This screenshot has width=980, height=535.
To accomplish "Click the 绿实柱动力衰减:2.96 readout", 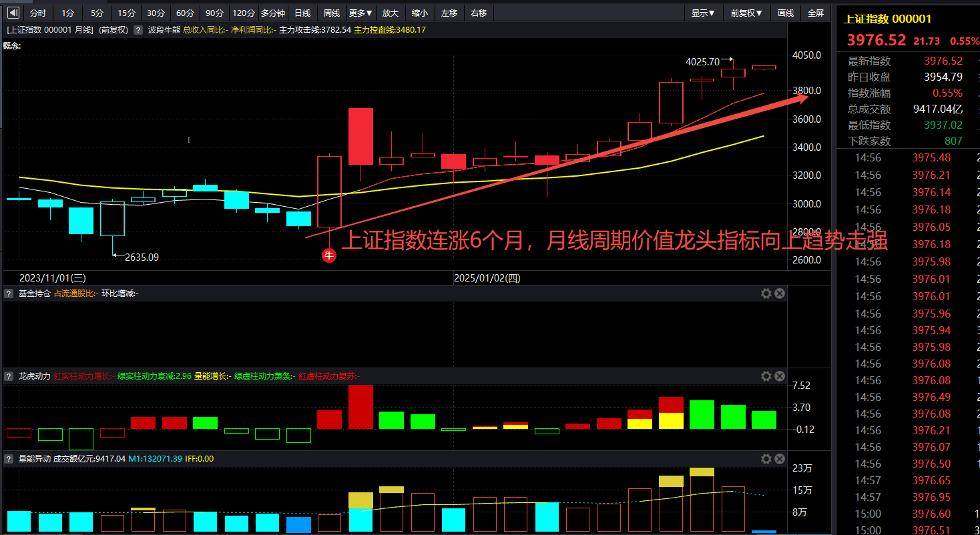I will coord(154,376).
